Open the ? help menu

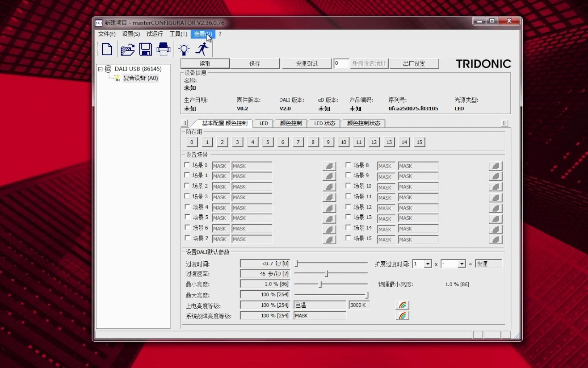(220, 34)
